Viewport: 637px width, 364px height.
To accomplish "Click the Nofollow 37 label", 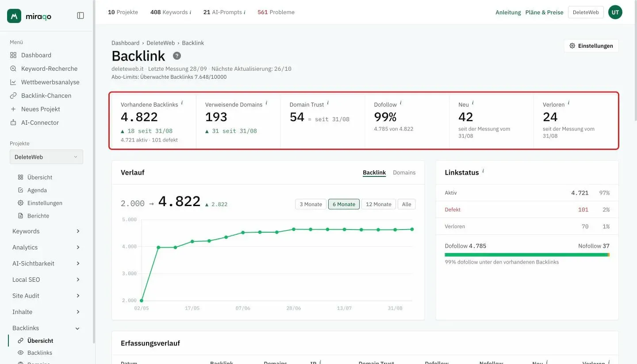I will [594, 246].
